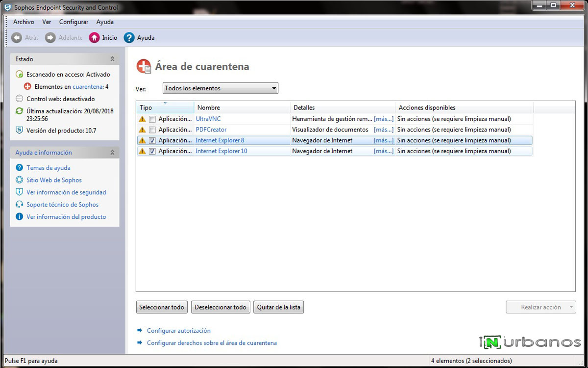
Task: Click the más... link for Internet Explorer 10
Action: click(384, 151)
